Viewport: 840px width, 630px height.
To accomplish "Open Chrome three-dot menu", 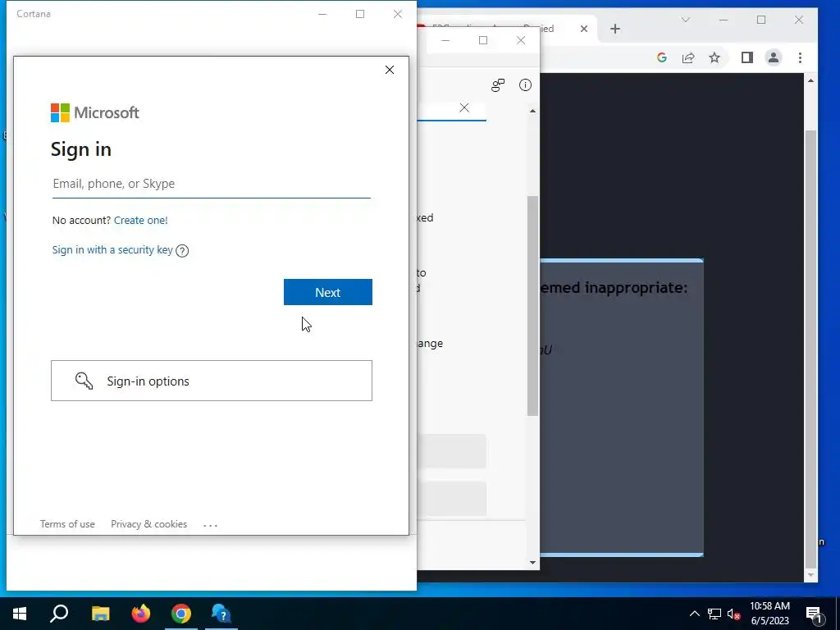I will pos(800,58).
